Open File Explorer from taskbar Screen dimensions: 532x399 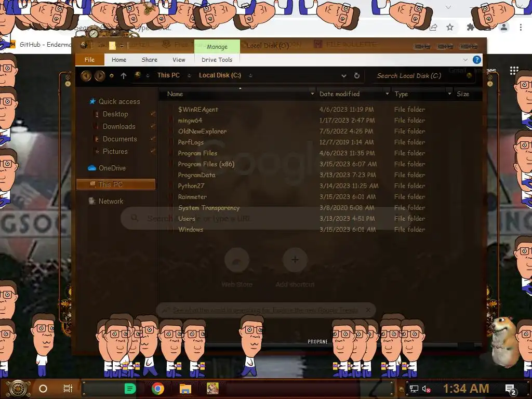tap(185, 389)
